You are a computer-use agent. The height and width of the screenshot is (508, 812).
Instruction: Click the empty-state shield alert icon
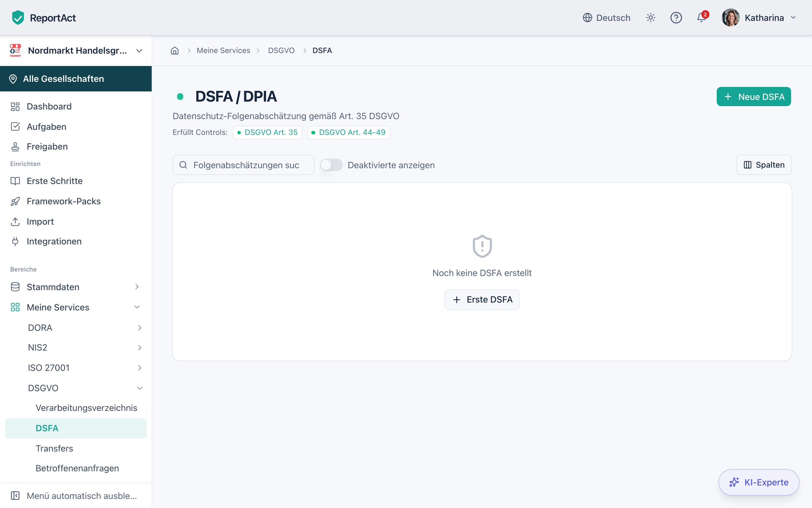pyautogui.click(x=482, y=246)
